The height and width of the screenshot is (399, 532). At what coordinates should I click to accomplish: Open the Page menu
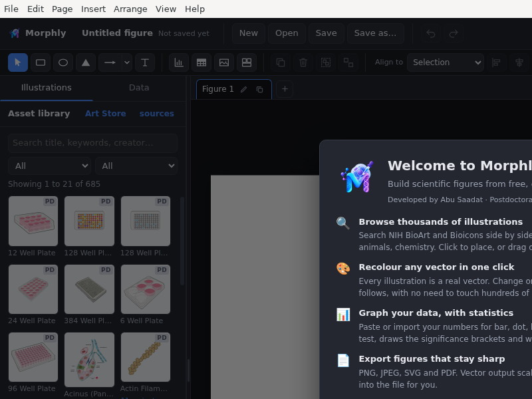pos(62,9)
